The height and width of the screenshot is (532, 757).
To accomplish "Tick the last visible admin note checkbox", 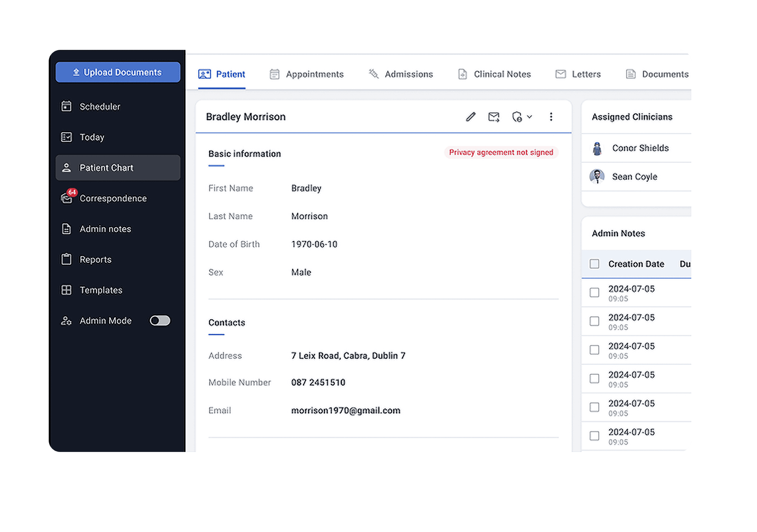I will point(594,436).
